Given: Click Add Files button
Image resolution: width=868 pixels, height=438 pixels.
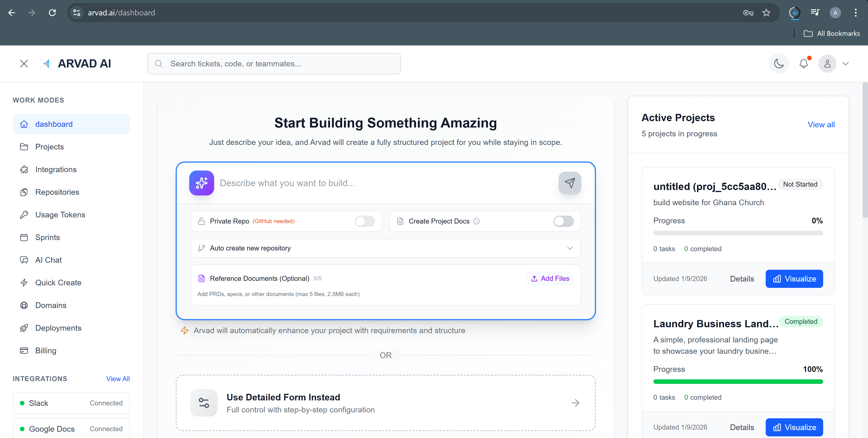Looking at the screenshot, I should 550,279.
